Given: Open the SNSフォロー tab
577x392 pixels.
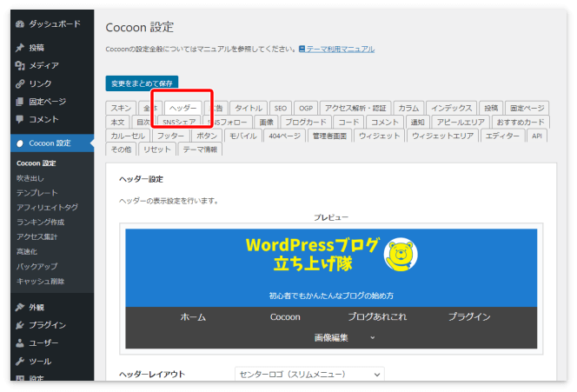Looking at the screenshot, I should coord(229,122).
